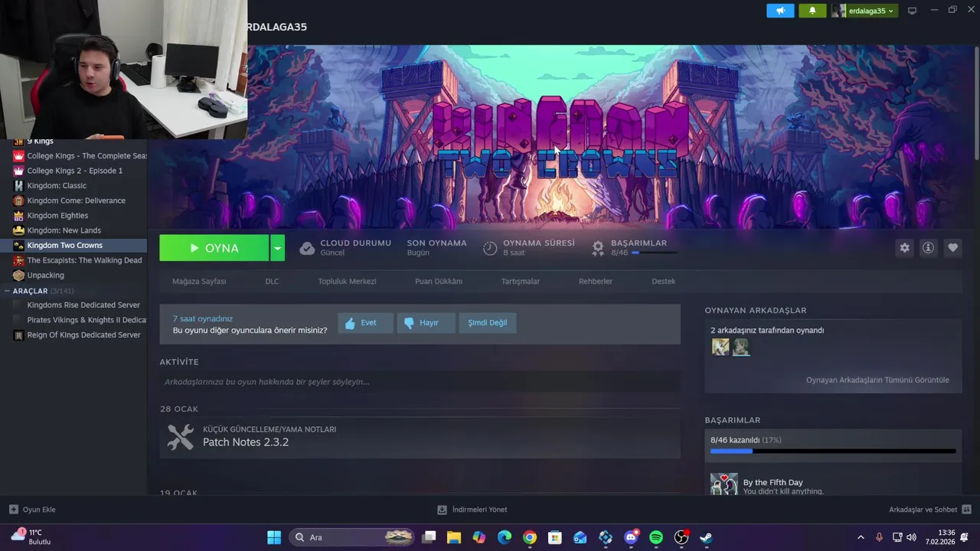Select Kingdom Eighties in the library
Viewport: 980px width, 551px height.
point(73,216)
